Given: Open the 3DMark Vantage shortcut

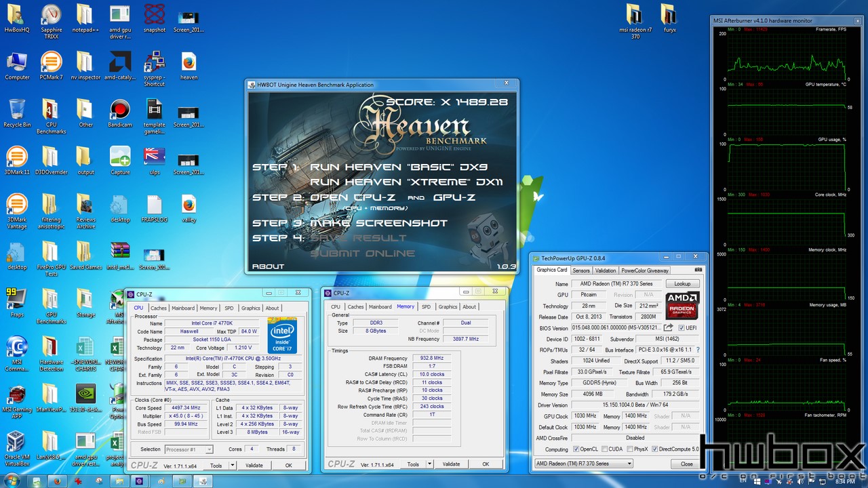Looking at the screenshot, I should 17,211.
